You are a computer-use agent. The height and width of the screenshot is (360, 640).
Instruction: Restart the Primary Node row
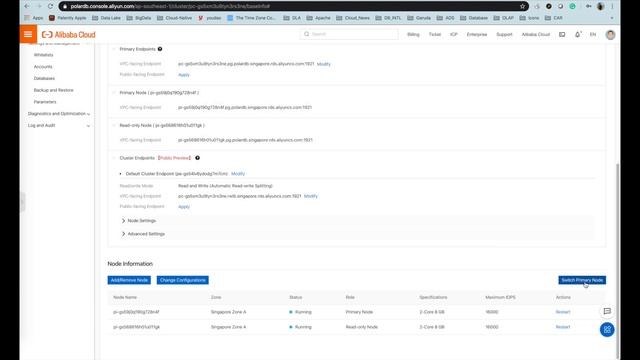(x=563, y=312)
